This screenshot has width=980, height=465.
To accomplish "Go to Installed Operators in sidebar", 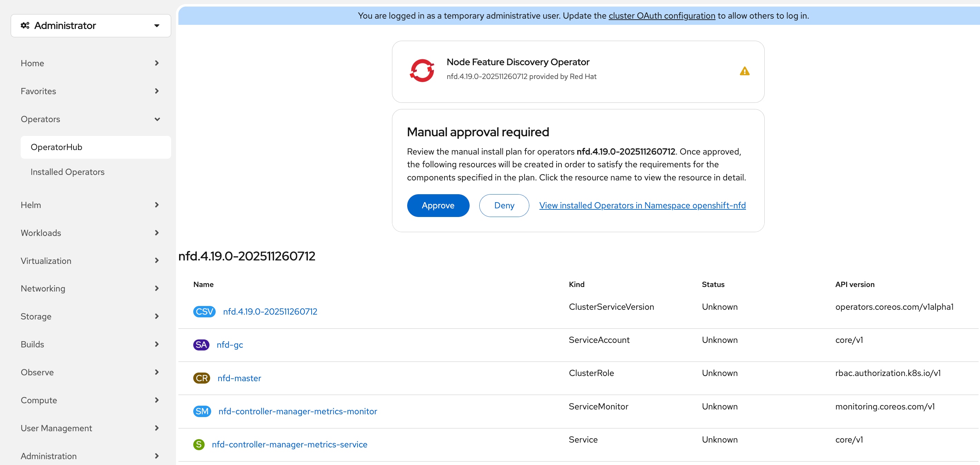I will (x=96, y=172).
